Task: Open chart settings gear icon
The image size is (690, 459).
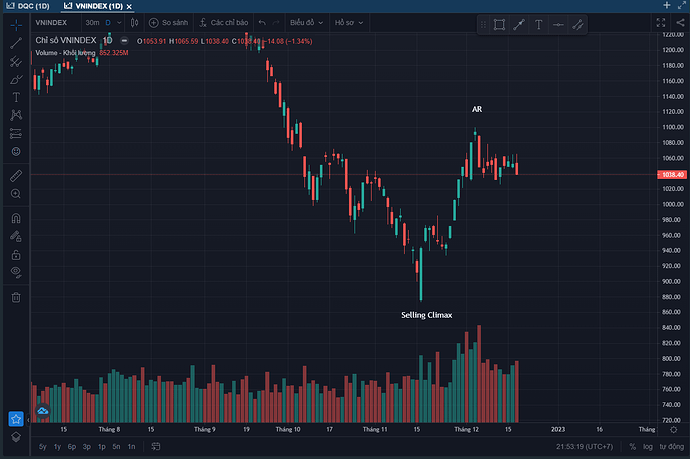Action: point(673,430)
